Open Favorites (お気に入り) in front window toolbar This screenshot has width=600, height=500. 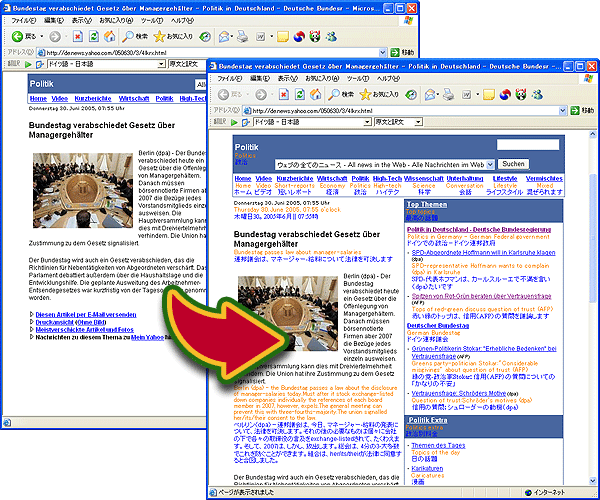(x=379, y=94)
